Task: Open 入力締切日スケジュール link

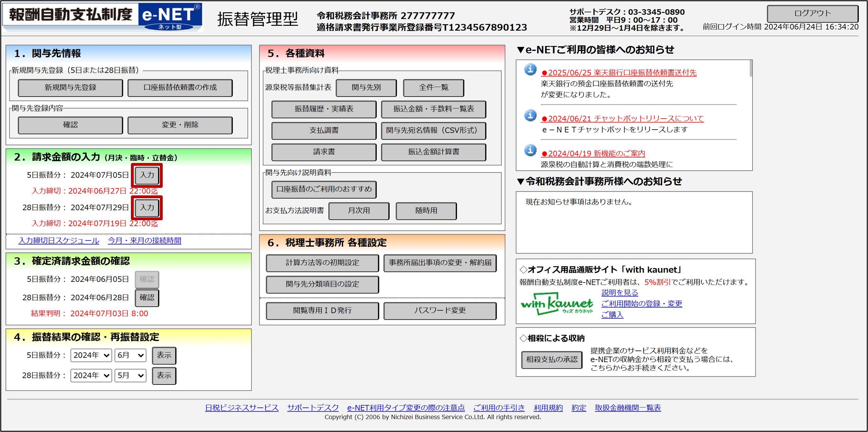Action: (59, 241)
